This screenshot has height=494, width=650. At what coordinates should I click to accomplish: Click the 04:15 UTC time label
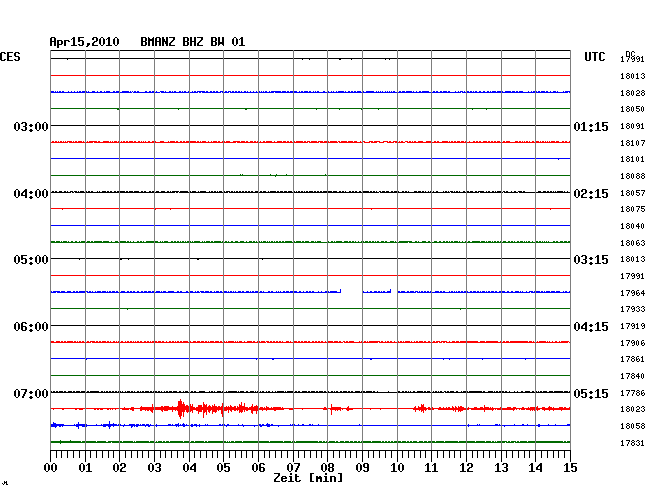coord(591,327)
